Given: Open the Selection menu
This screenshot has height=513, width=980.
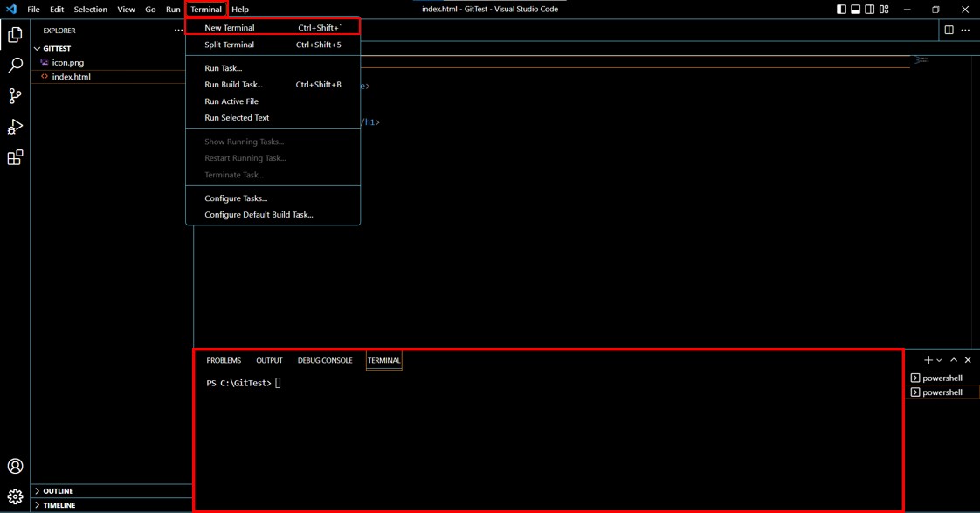Looking at the screenshot, I should (90, 10).
